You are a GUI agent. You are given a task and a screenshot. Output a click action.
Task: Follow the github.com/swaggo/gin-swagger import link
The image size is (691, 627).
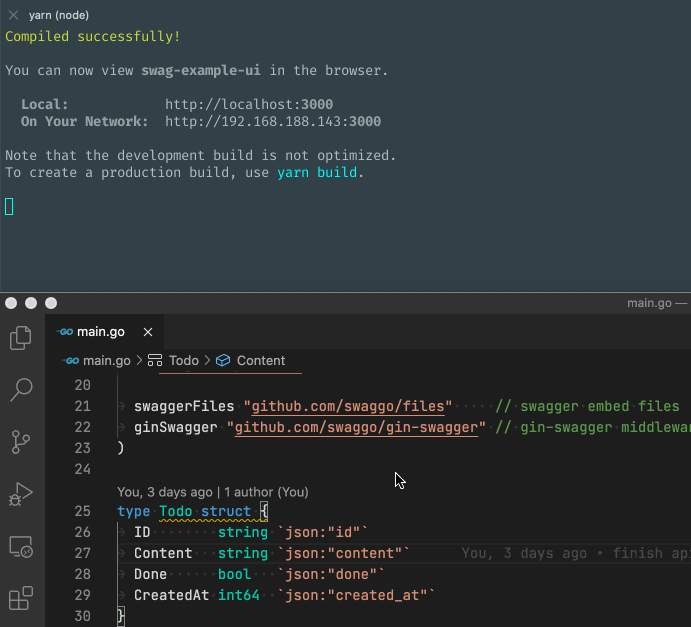(x=356, y=427)
